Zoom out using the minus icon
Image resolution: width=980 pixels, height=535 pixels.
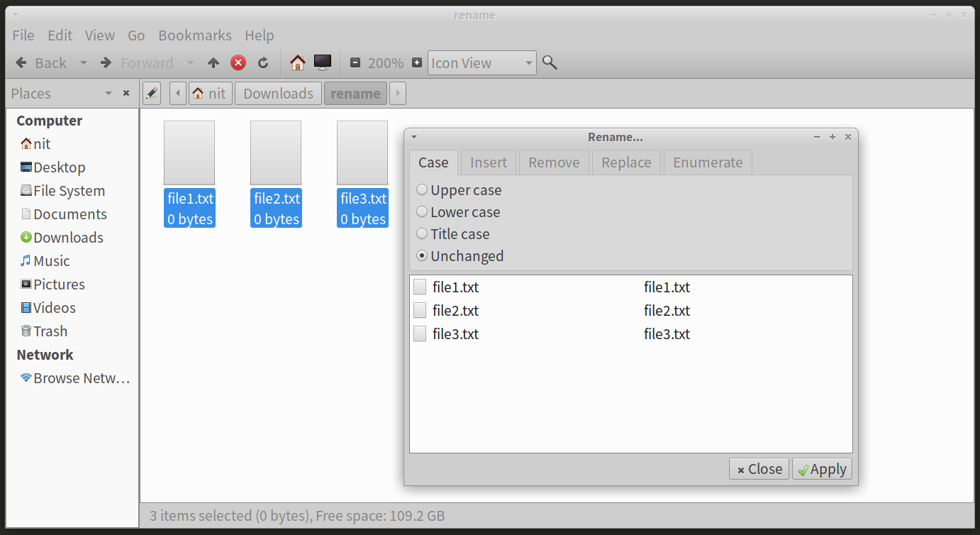[x=355, y=62]
